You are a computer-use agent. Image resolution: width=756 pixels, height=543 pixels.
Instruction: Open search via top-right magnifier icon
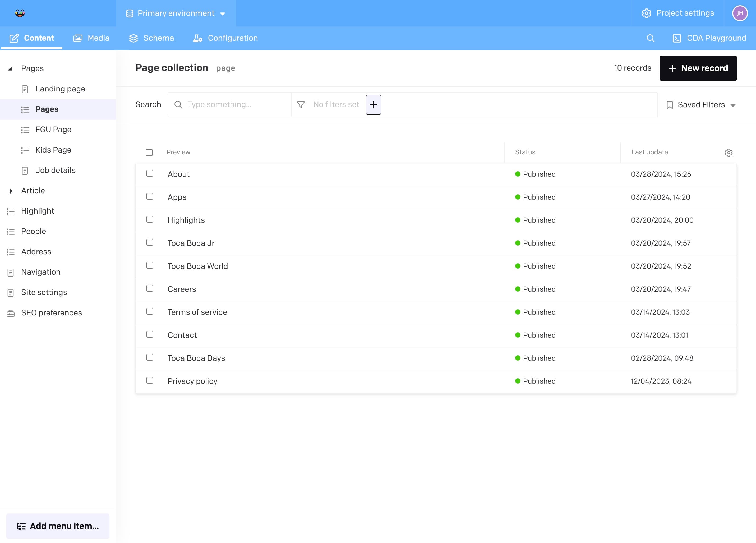pos(650,38)
